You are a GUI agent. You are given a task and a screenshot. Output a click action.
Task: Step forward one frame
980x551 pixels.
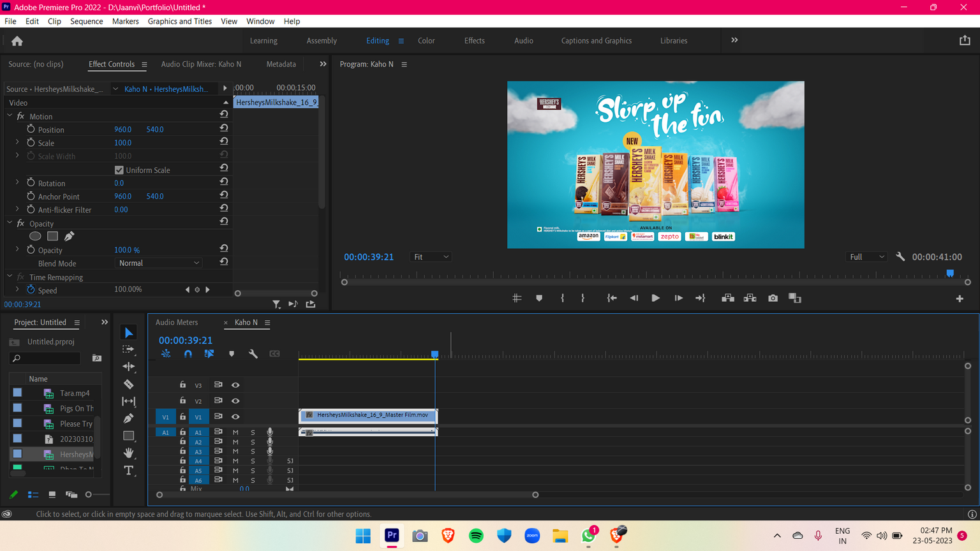pos(678,298)
